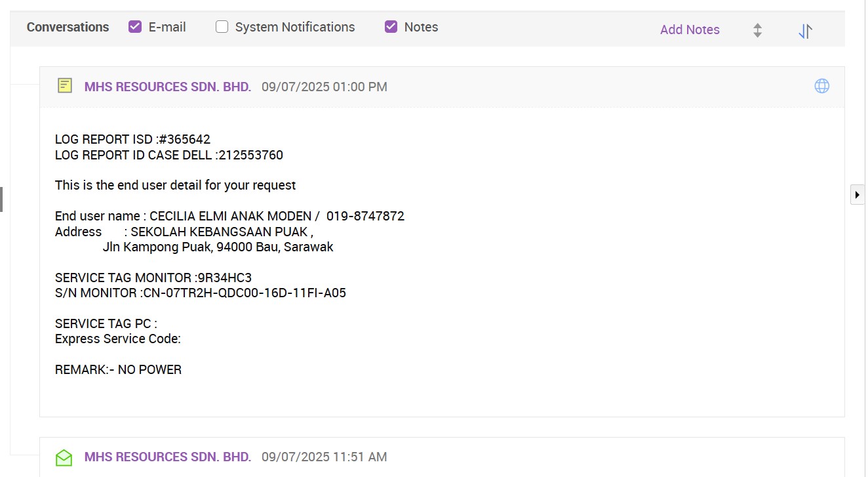Screen dimensions: 868x477
Task: Uncheck the E-mail conversations checkbox
Action: point(135,27)
